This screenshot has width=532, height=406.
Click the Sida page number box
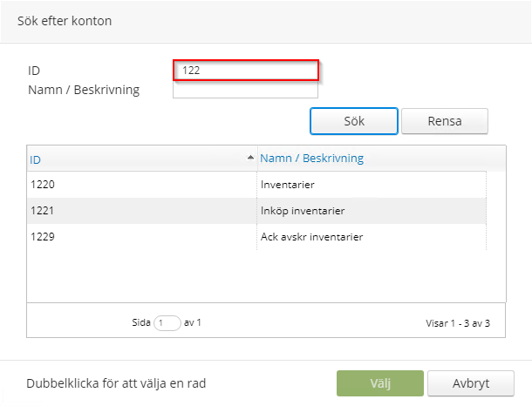point(166,323)
